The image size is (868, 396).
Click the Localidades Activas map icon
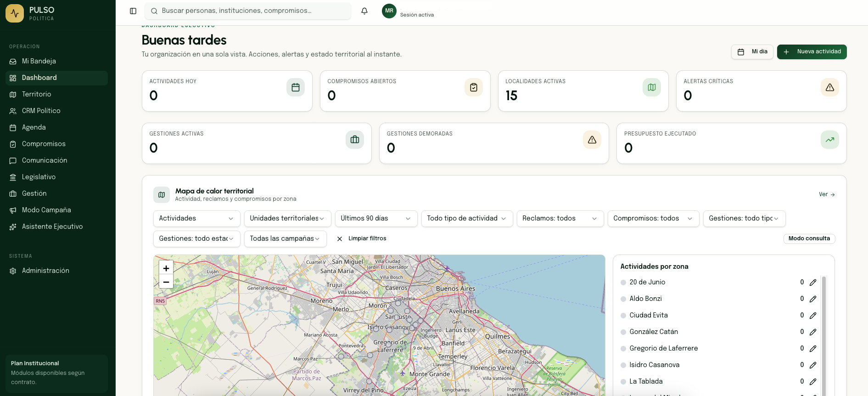tap(652, 87)
